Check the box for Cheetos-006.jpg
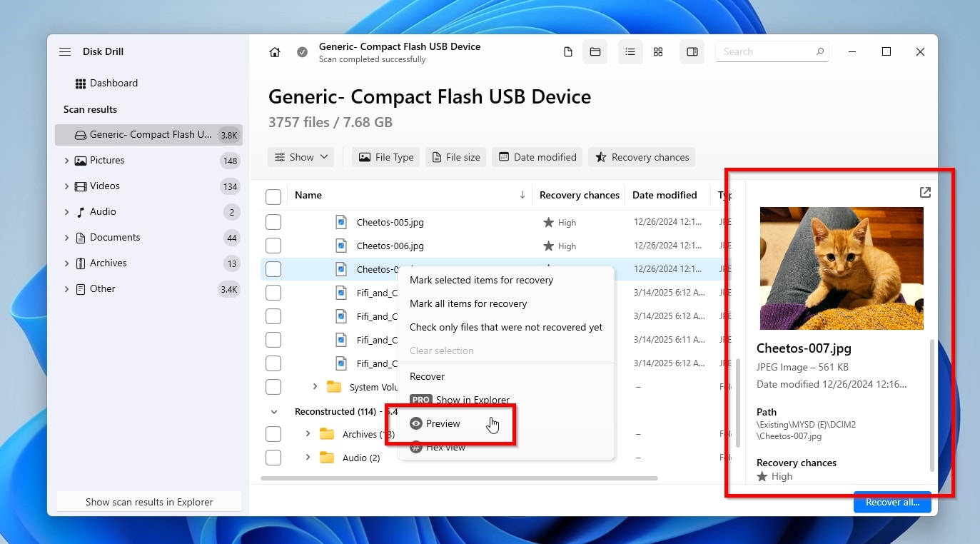 pos(273,246)
